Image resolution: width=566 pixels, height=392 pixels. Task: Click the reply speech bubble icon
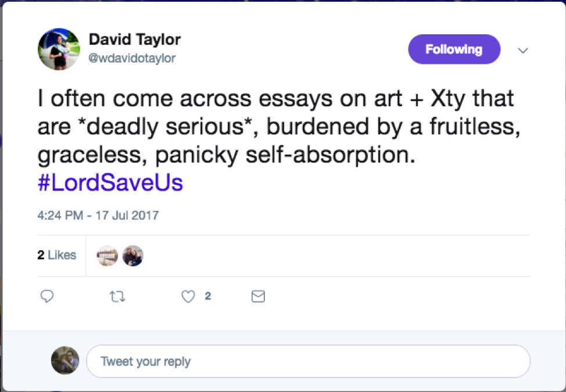(x=47, y=296)
